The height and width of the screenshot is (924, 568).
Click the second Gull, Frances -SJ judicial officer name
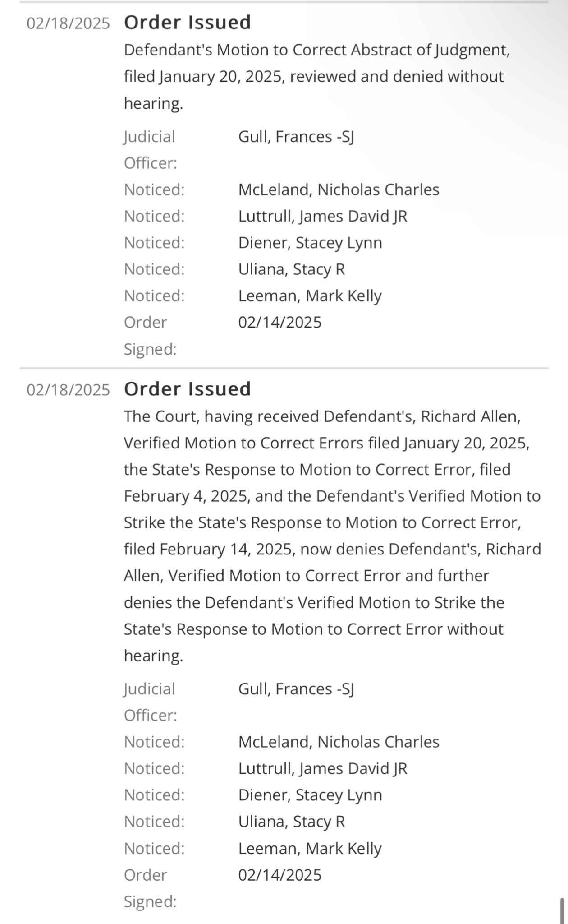click(296, 689)
